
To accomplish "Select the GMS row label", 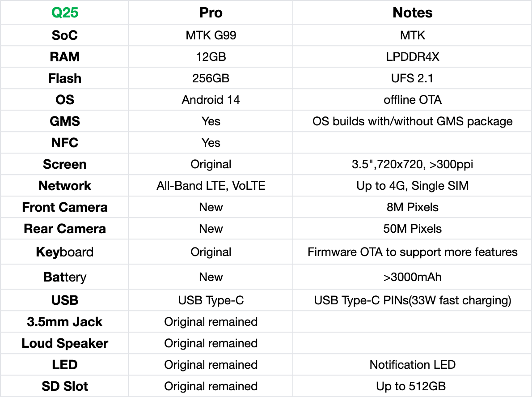I will 65,121.
